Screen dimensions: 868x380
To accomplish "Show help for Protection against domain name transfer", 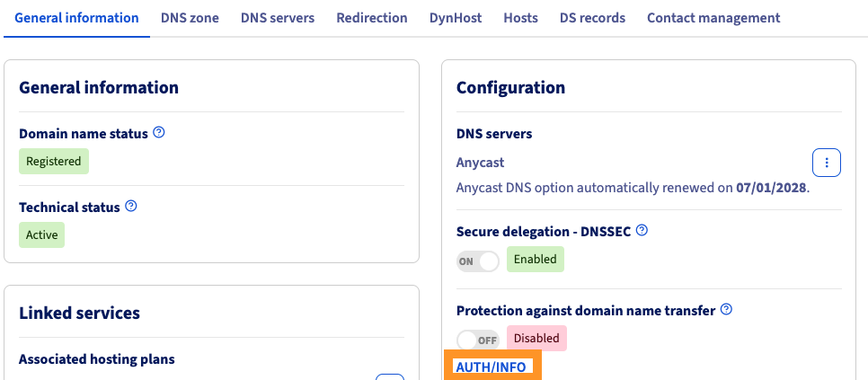I will [x=726, y=310].
